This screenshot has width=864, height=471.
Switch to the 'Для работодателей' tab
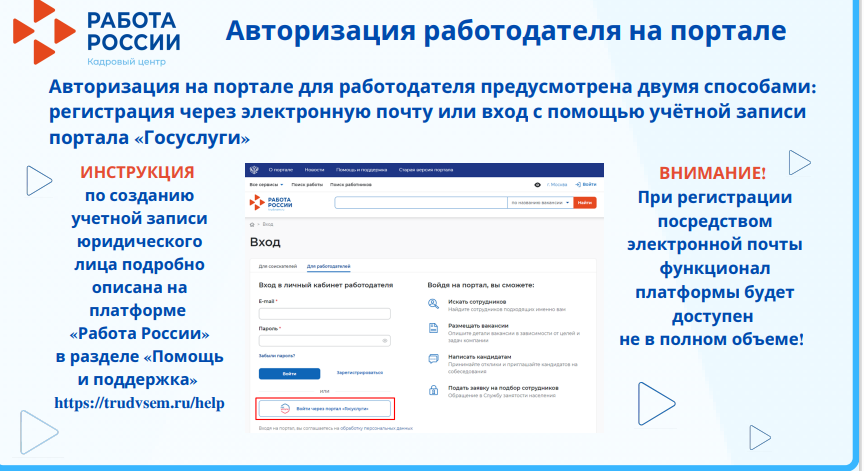328,267
